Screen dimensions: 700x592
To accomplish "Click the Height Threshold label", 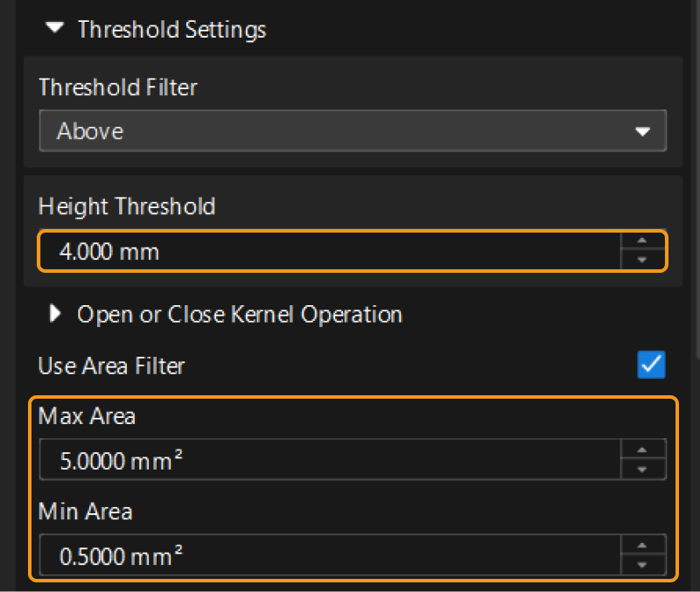I will (127, 206).
